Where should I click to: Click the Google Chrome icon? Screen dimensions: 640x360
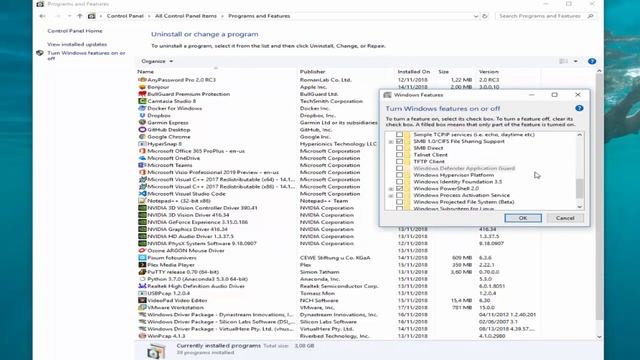142,137
